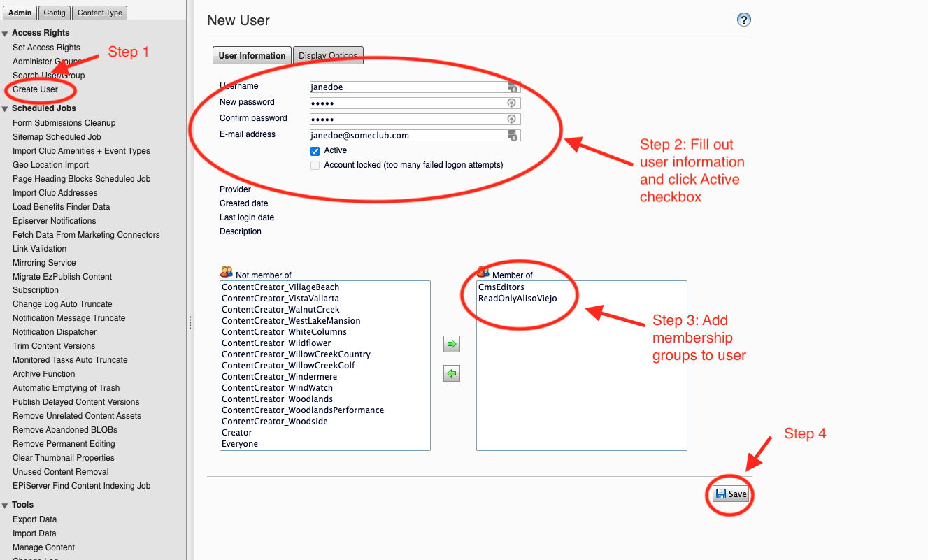The image size is (928, 560).
Task: Click the E-mail address input field
Action: [407, 136]
